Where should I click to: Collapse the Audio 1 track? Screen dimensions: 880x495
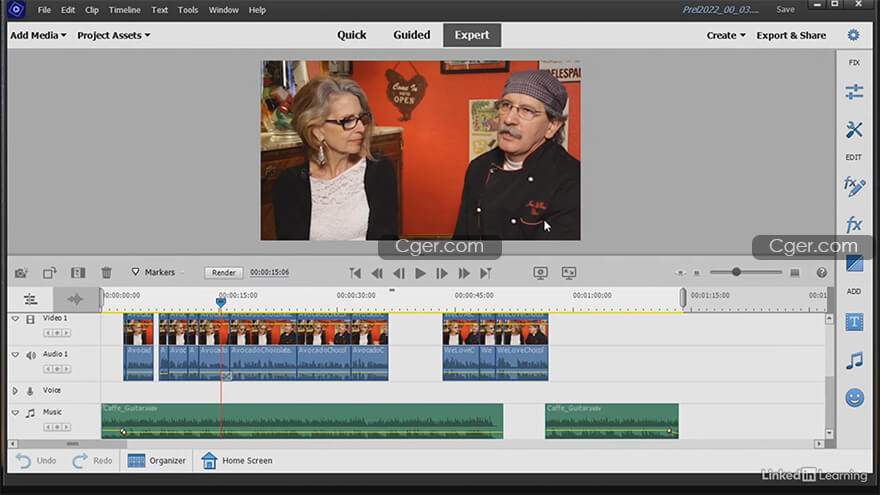point(15,355)
